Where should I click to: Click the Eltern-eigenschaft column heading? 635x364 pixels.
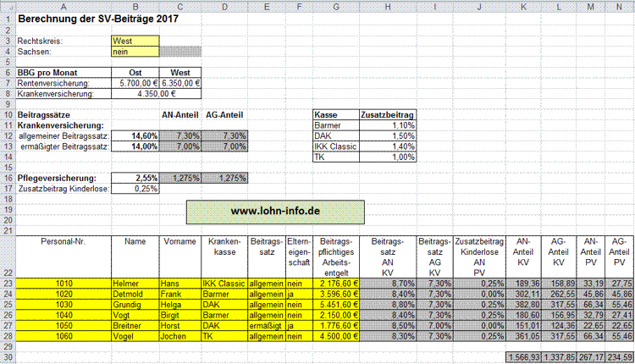point(299,257)
